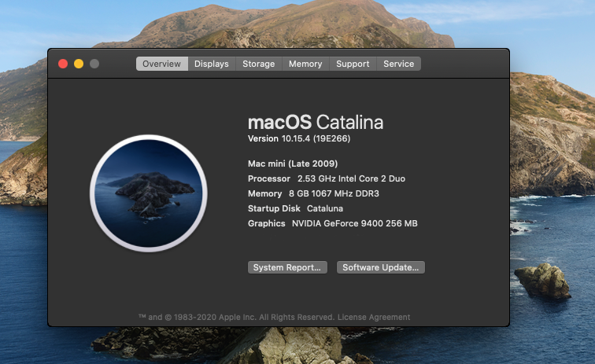The width and height of the screenshot is (595, 364).
Task: Click the 8 GB 1067 MHz DDR3 value
Action: 334,193
